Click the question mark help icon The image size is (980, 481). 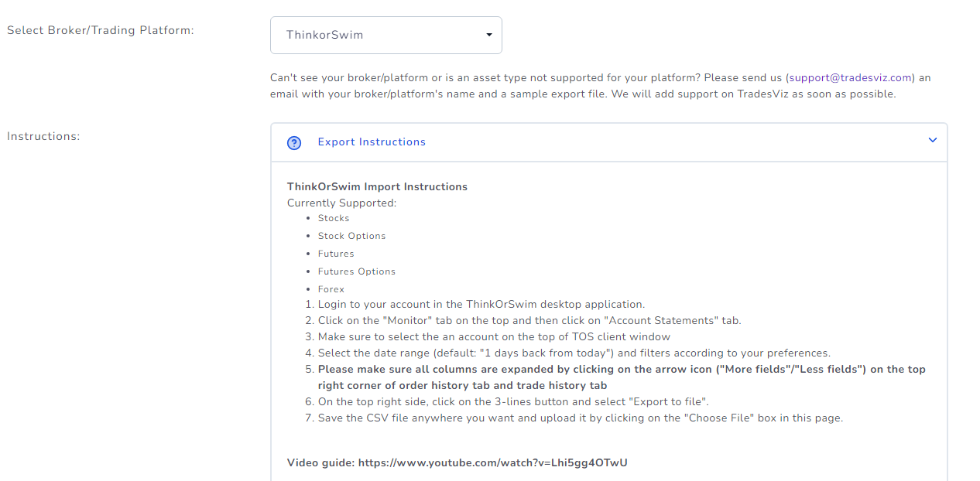pyautogui.click(x=294, y=143)
